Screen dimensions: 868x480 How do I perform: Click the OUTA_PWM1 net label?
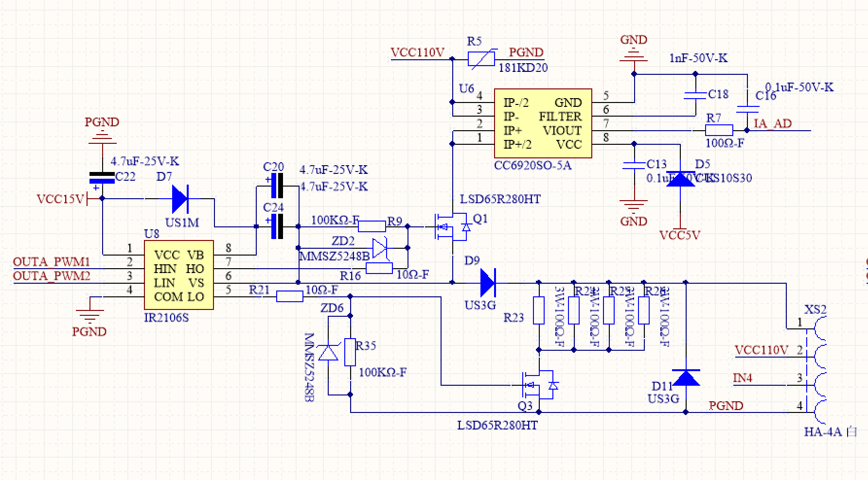click(52, 262)
